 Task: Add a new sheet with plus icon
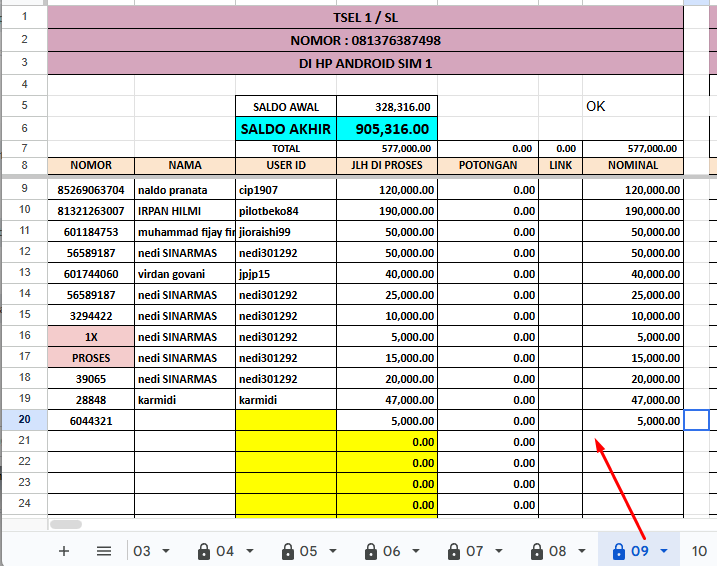click(x=64, y=551)
